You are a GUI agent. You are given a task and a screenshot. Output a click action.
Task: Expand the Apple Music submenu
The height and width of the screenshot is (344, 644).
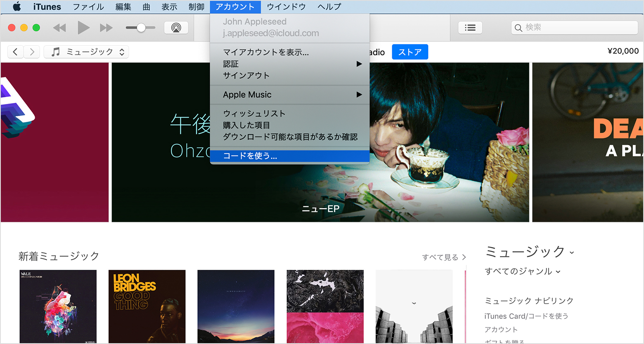290,94
